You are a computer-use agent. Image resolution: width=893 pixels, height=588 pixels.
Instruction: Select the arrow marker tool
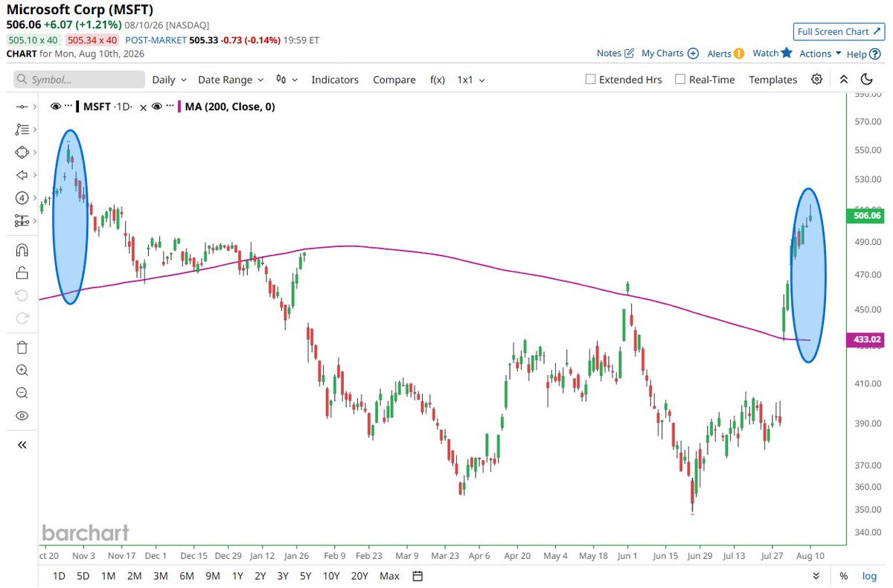(21, 175)
